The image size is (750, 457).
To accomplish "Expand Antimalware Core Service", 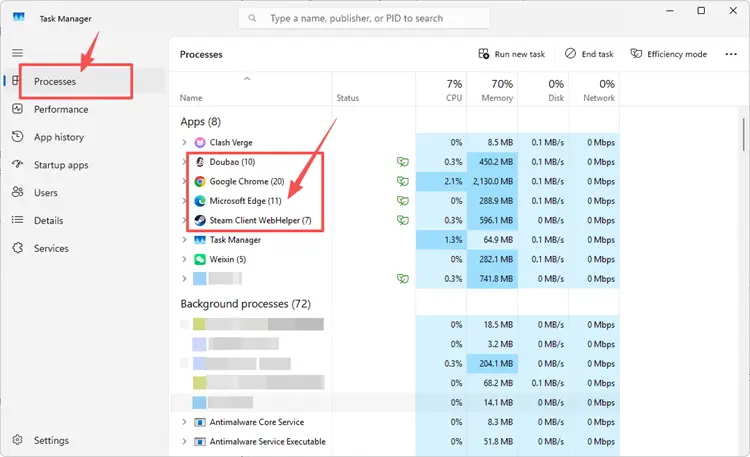I will point(184,422).
